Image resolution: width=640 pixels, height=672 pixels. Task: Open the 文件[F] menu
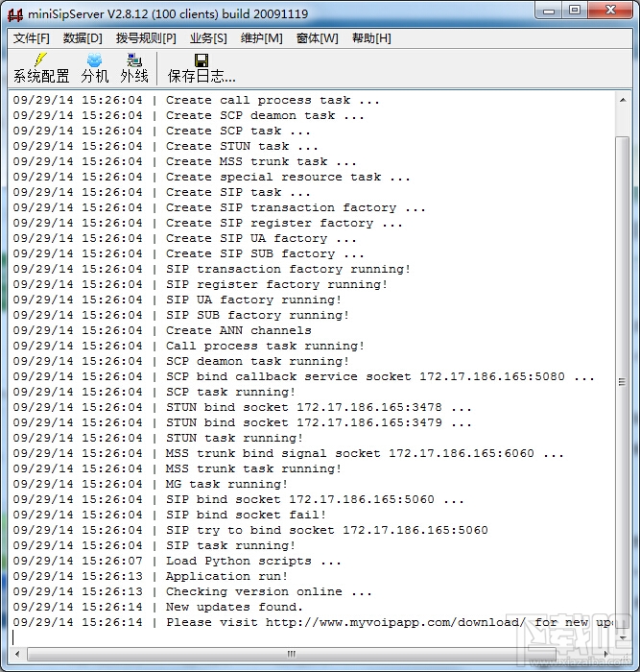click(x=32, y=38)
